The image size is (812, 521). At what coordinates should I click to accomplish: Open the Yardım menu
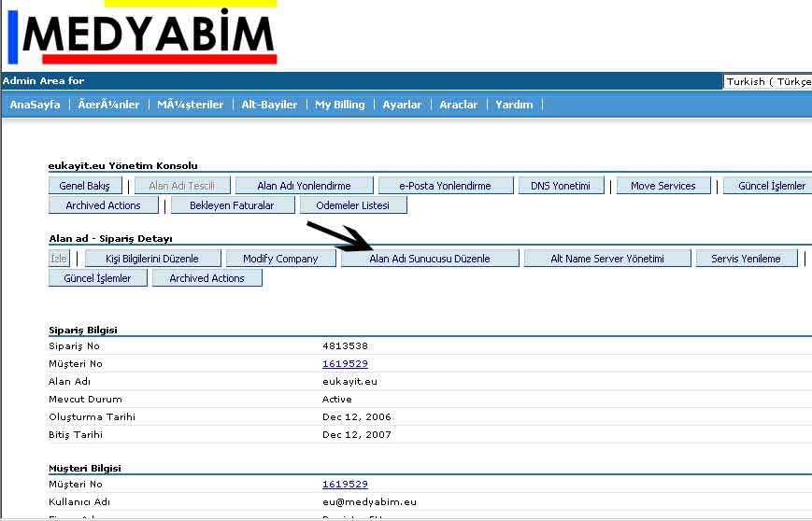click(x=514, y=105)
